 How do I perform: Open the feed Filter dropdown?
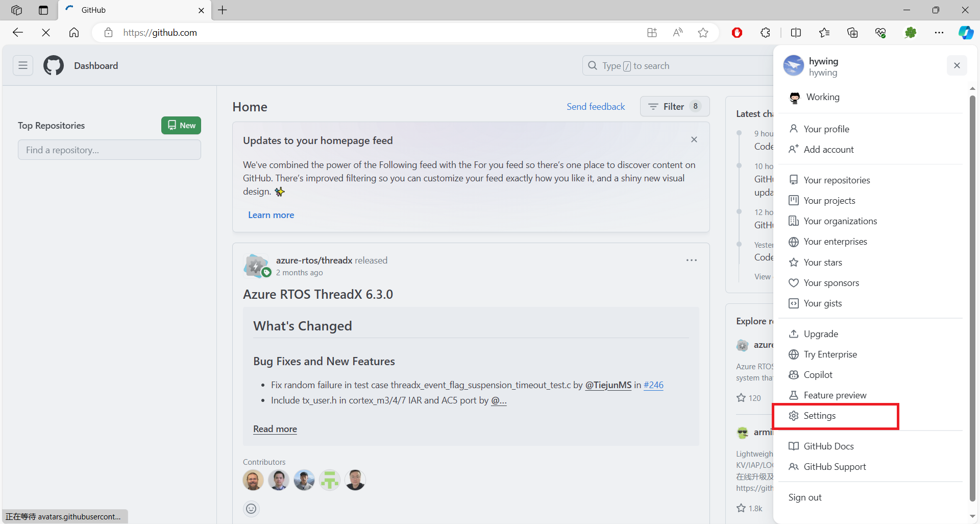674,106
